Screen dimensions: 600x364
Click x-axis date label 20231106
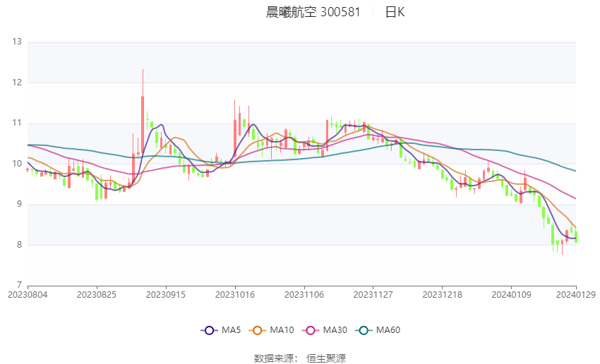tap(304, 295)
